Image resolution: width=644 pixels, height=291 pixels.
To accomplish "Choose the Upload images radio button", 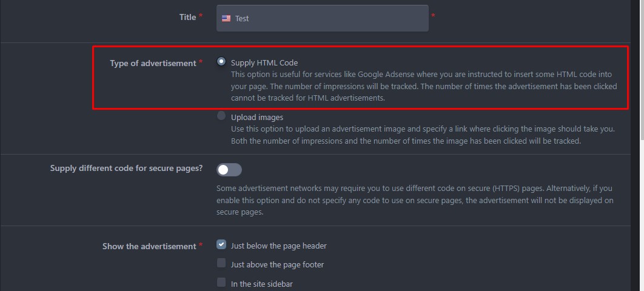I will [221, 116].
